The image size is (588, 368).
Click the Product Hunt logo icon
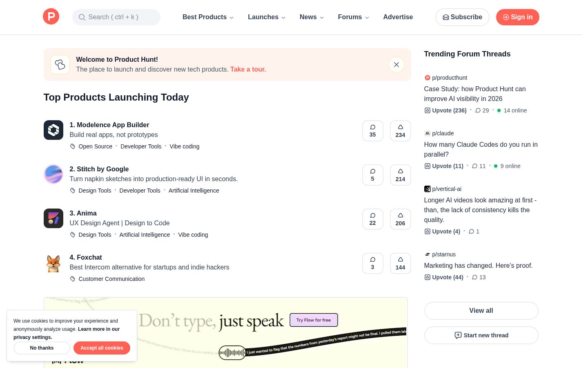(x=51, y=16)
